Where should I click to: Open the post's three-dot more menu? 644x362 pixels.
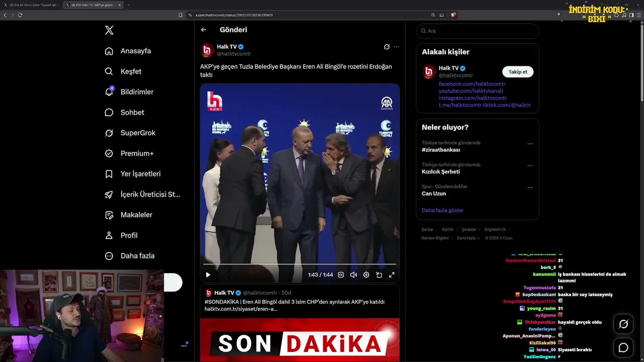396,47
